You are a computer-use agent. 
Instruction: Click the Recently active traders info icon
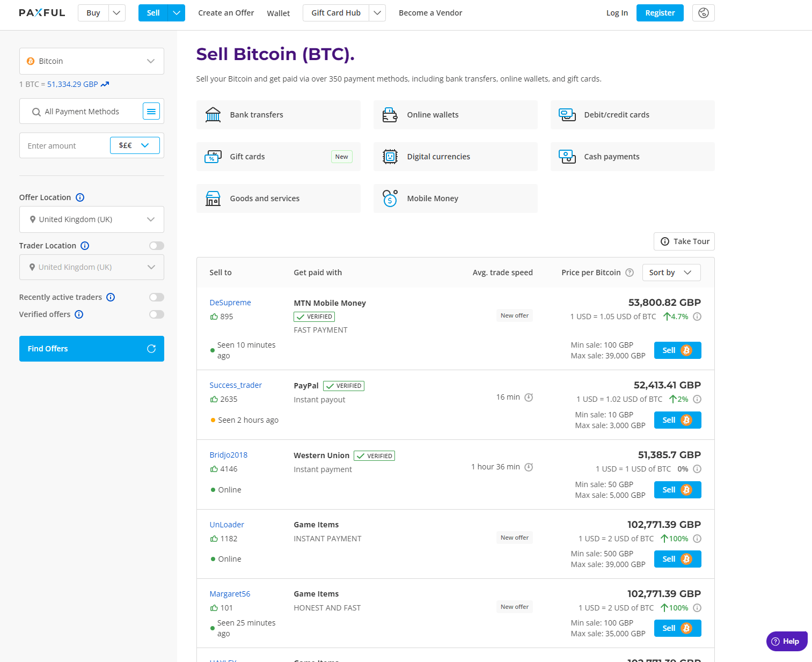(111, 297)
